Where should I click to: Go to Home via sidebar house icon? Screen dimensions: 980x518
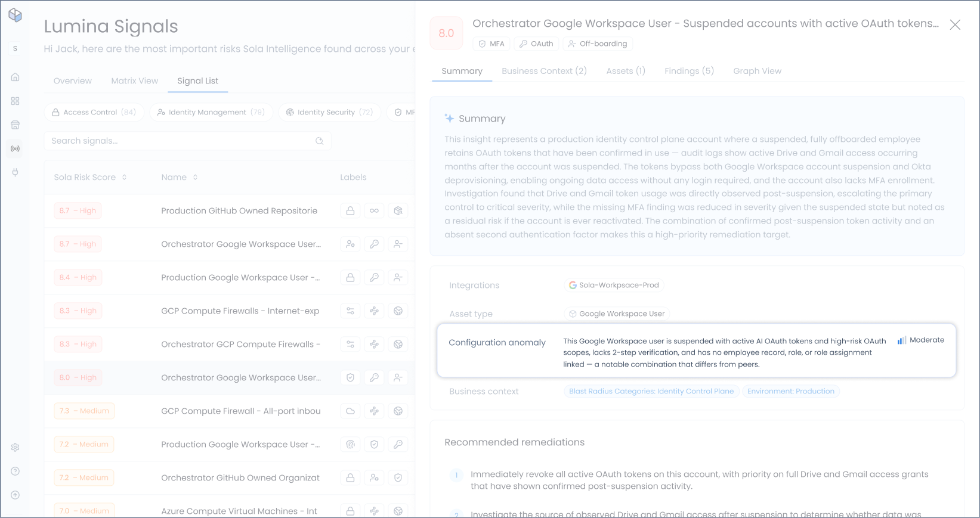[x=16, y=77]
